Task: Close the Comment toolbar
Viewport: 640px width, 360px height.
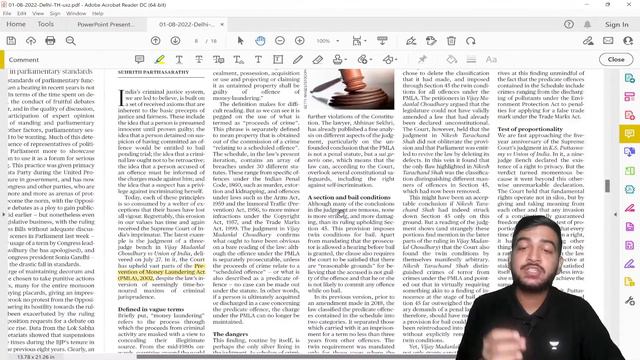Action: pyautogui.click(x=616, y=60)
